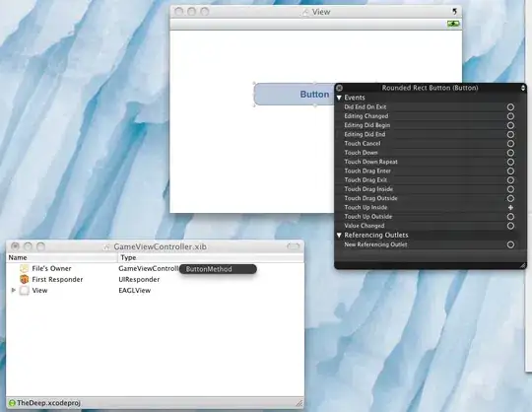Click the green project status icon beside TheDeep.xcodeproj
This screenshot has width=532, height=412.
pos(12,403)
